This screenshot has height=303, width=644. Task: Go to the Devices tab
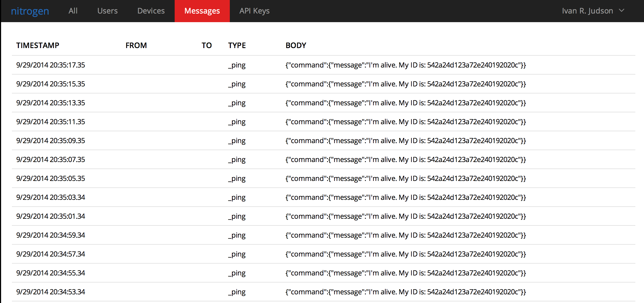pyautogui.click(x=151, y=11)
